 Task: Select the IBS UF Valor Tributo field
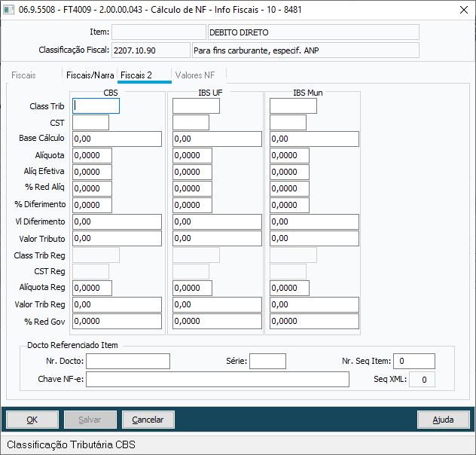tap(218, 238)
